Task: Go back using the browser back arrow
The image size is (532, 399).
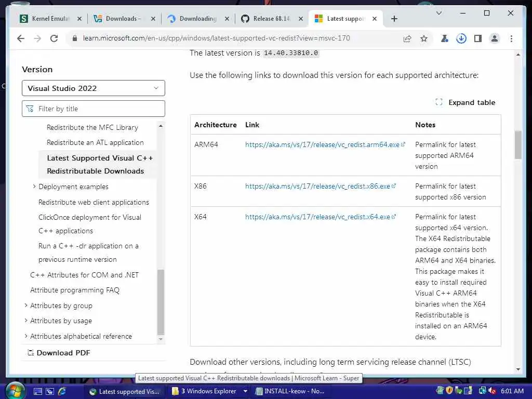Action: [x=21, y=38]
